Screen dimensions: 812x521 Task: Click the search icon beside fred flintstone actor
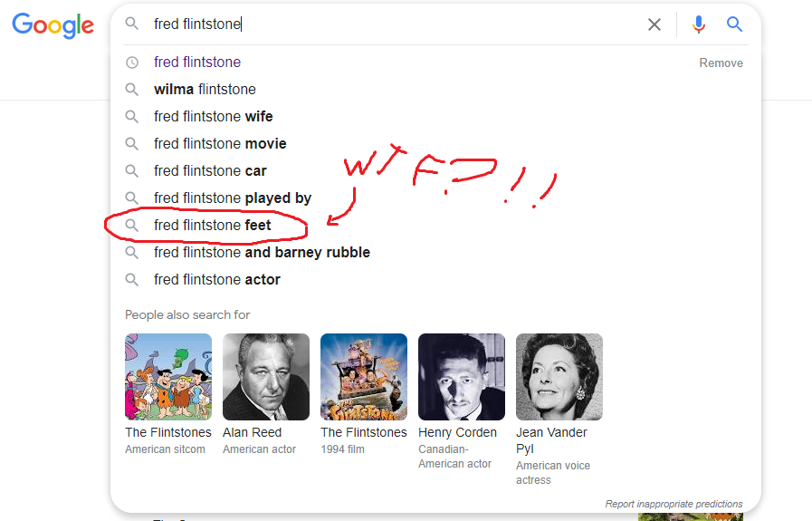tap(132, 279)
